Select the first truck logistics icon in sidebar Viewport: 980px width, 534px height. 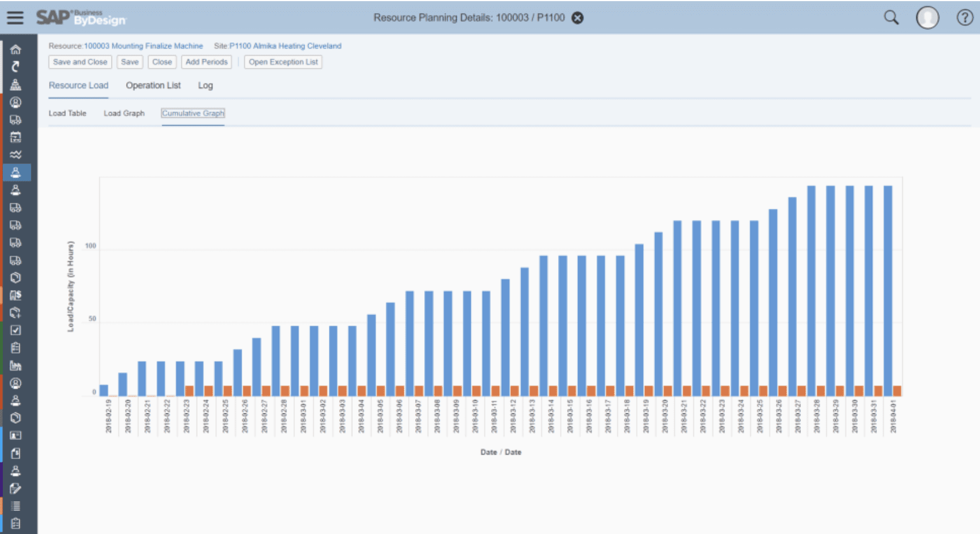16,119
